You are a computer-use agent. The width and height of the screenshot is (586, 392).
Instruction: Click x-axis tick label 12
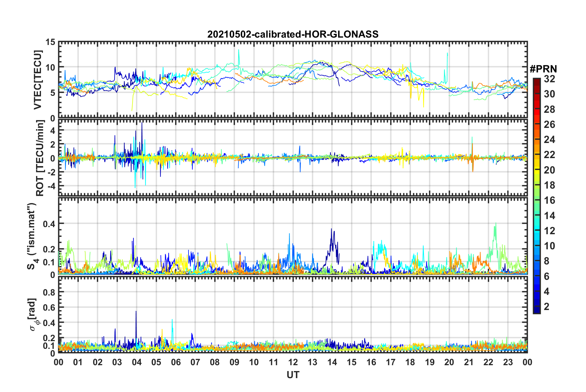(293, 362)
